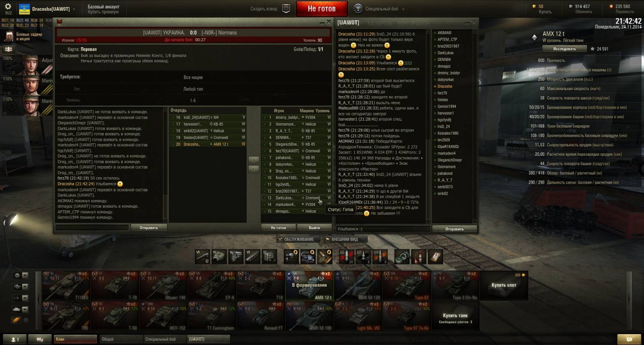Viewport: 644px width, 345px height.
Task: Open the repair kit consumable slot
Action: click(x=402, y=257)
